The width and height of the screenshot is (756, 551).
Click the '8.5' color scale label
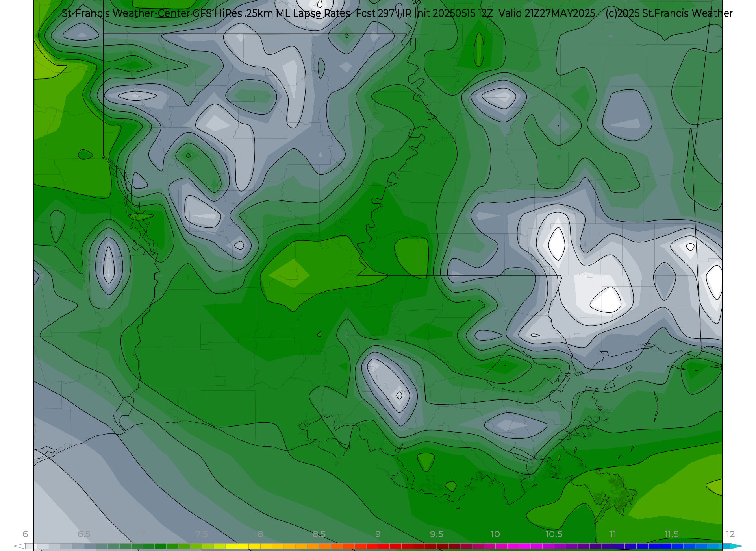click(x=319, y=534)
